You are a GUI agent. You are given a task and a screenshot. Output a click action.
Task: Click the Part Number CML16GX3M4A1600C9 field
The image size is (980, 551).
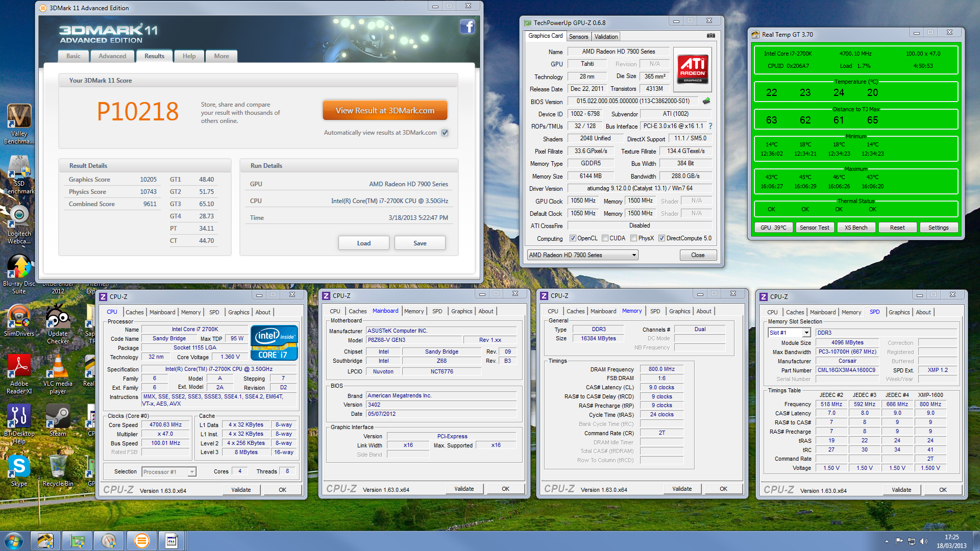pos(847,370)
